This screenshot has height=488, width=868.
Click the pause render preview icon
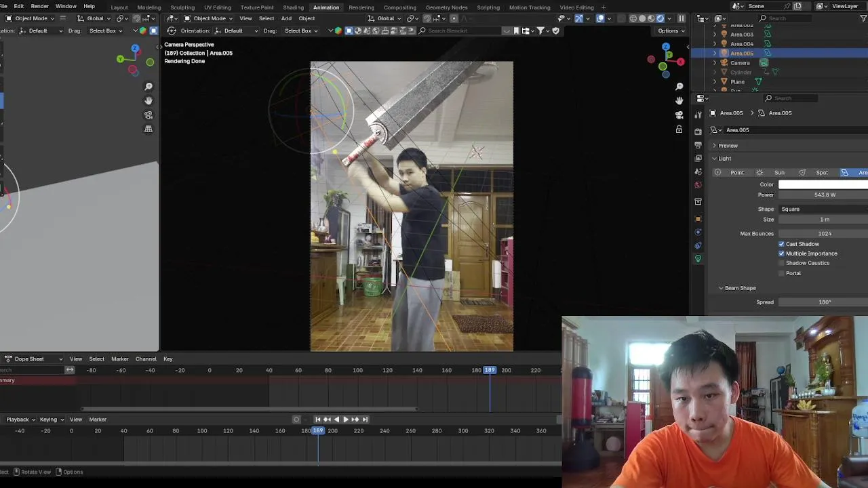682,18
